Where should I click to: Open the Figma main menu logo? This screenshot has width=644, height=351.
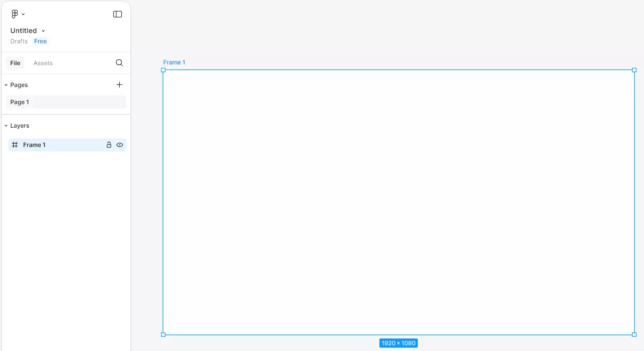click(15, 14)
